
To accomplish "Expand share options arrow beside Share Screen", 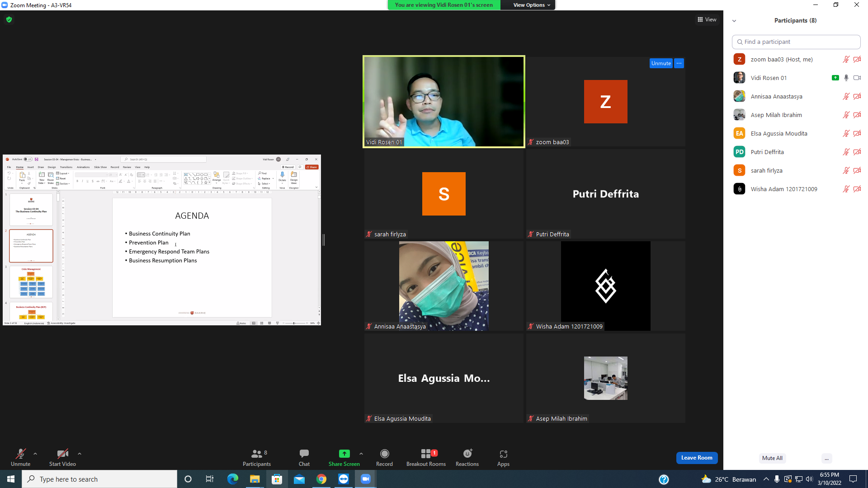I will click(x=361, y=454).
